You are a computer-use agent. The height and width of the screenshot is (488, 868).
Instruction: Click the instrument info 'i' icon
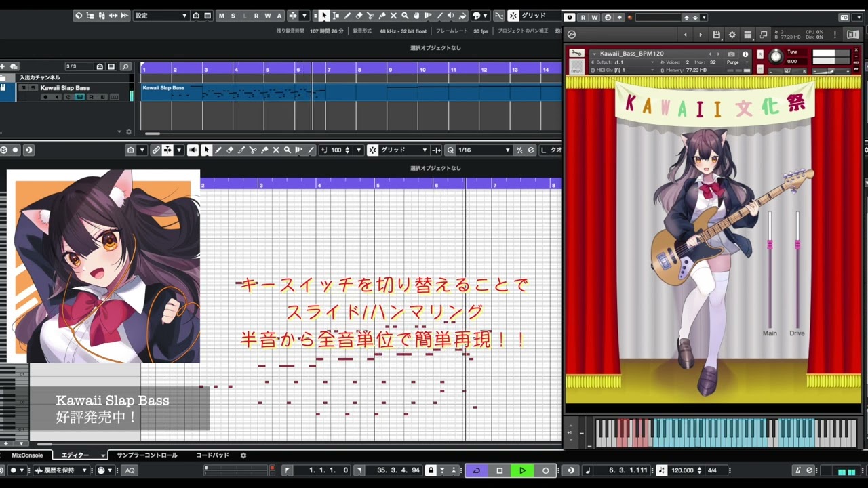coord(745,54)
